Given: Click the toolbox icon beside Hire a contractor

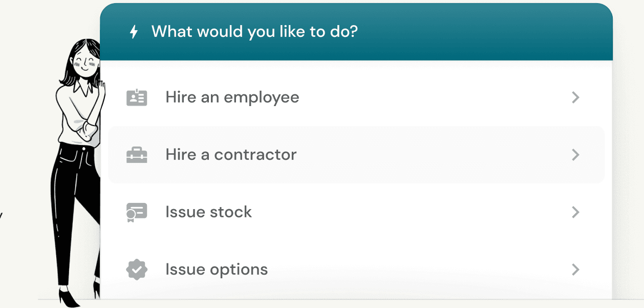Looking at the screenshot, I should click(137, 155).
